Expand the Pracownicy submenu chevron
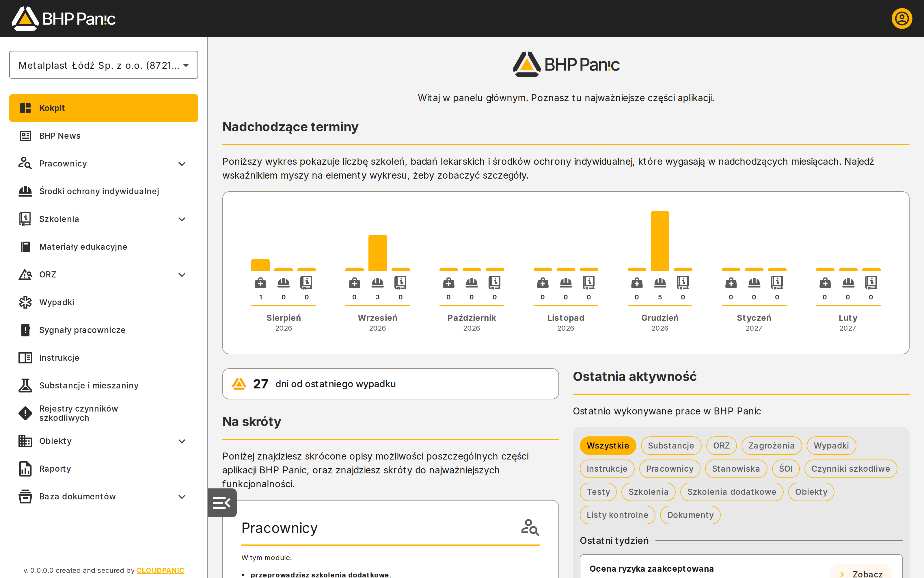Screen dimensions: 924x578 (182, 164)
